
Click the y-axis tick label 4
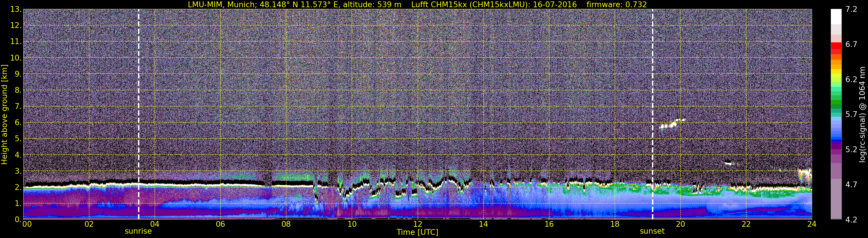click(x=18, y=155)
